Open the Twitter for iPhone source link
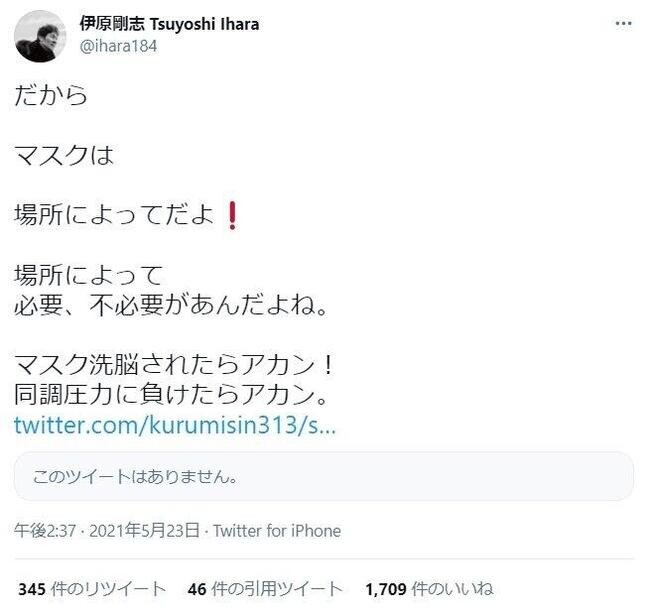Viewport: 645px width, 613px height. coord(277,531)
